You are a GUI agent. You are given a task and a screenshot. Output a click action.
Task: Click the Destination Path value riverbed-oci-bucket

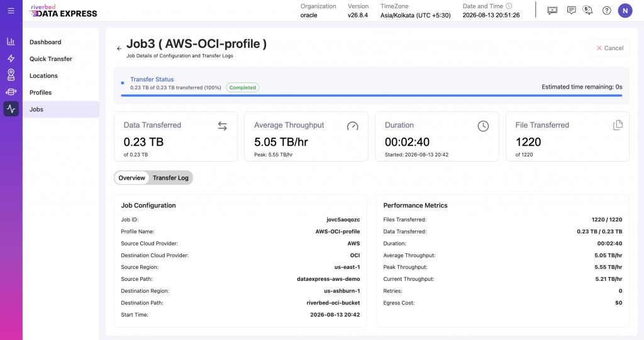coord(333,303)
